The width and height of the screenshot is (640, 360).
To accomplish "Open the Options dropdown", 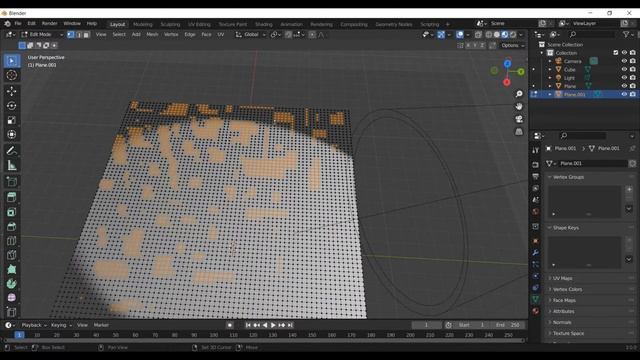I will [x=513, y=45].
